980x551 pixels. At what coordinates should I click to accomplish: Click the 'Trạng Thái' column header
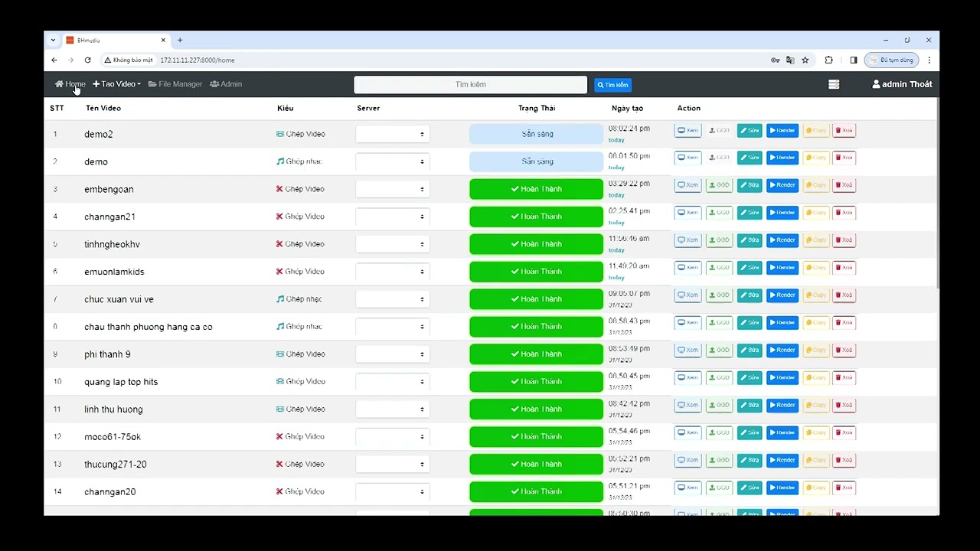tap(537, 108)
